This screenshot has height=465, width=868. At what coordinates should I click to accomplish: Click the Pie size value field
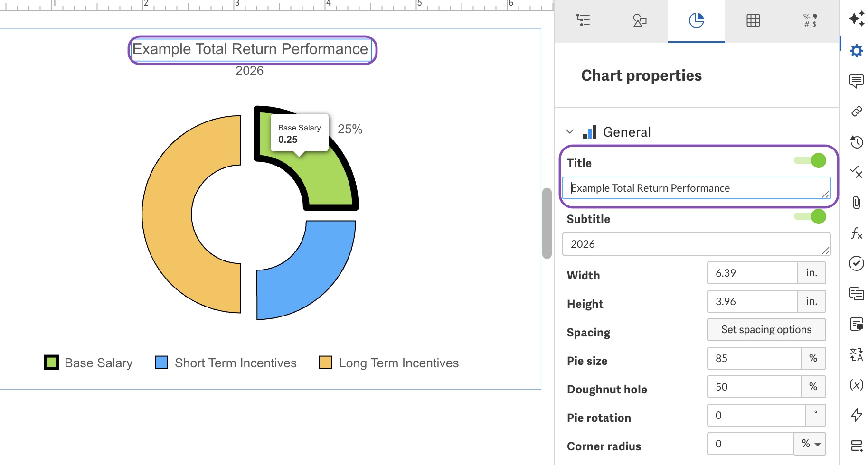pos(754,358)
